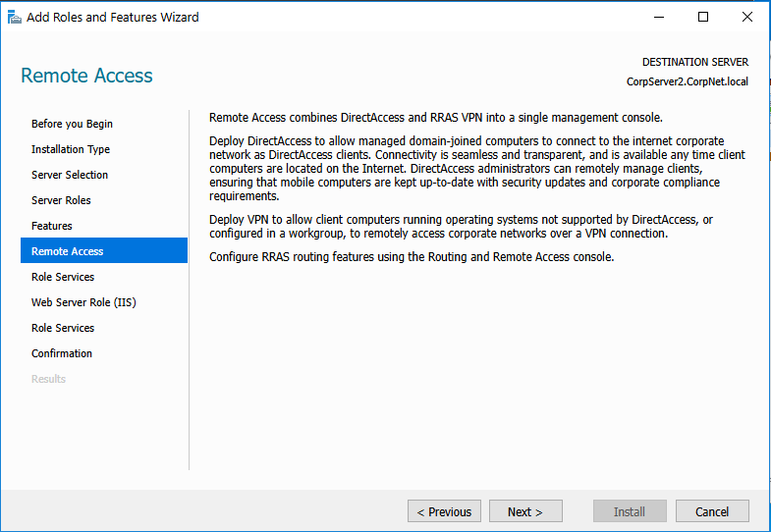Cancel the wizard
771x532 pixels.
tap(712, 511)
